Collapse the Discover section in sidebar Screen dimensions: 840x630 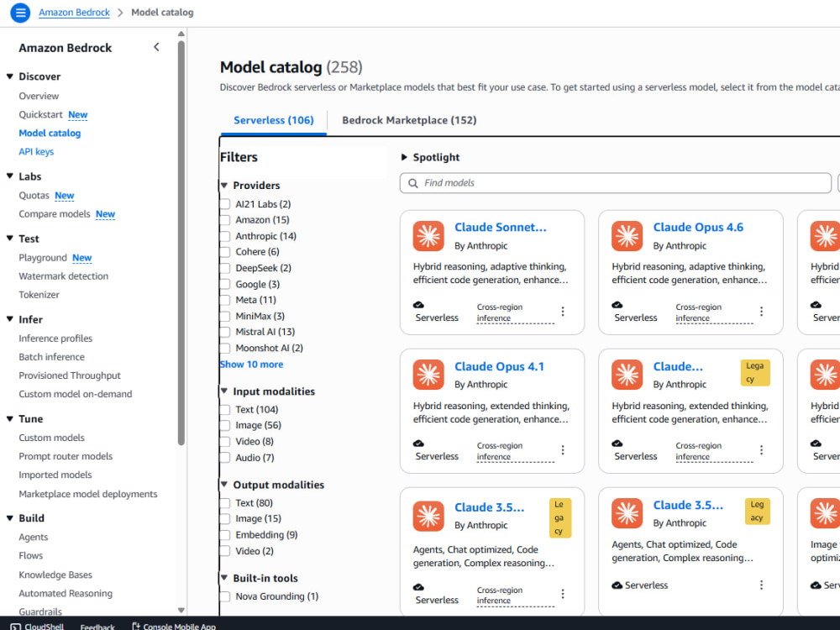9,76
